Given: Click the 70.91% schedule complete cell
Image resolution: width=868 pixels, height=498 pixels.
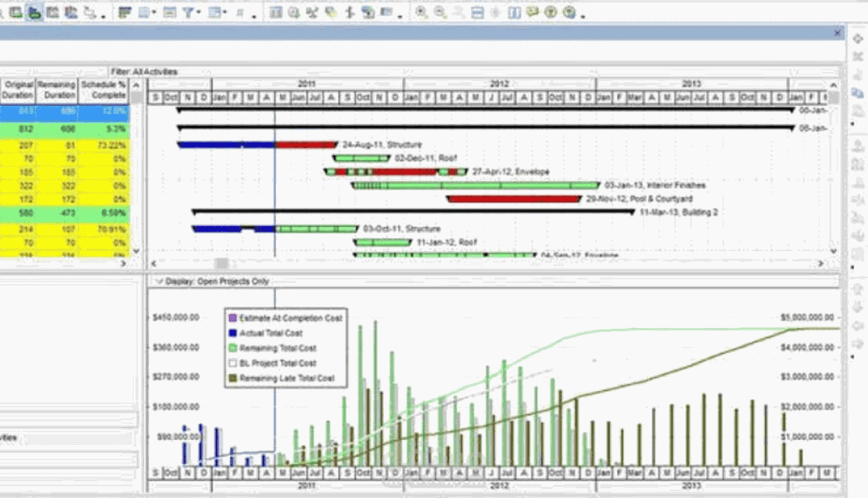Looking at the screenshot, I should 104,228.
